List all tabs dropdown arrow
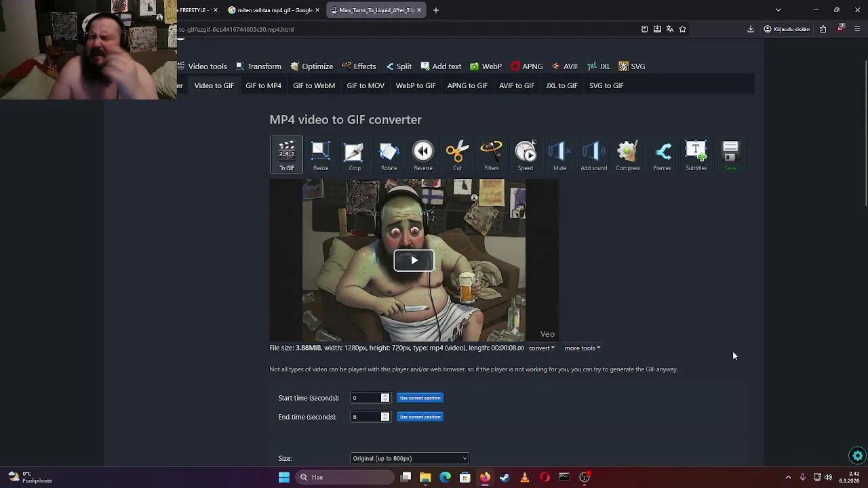 [778, 10]
